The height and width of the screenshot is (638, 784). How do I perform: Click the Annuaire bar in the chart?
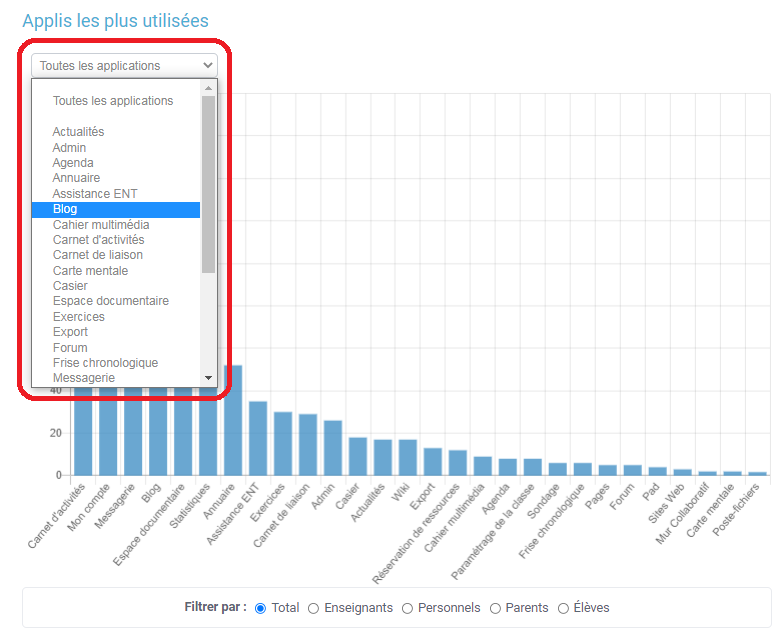pyautogui.click(x=233, y=420)
